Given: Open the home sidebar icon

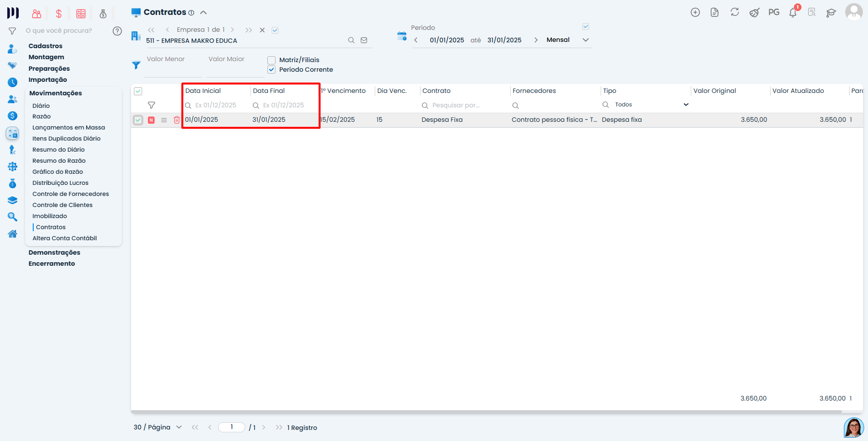Looking at the screenshot, I should (13, 234).
